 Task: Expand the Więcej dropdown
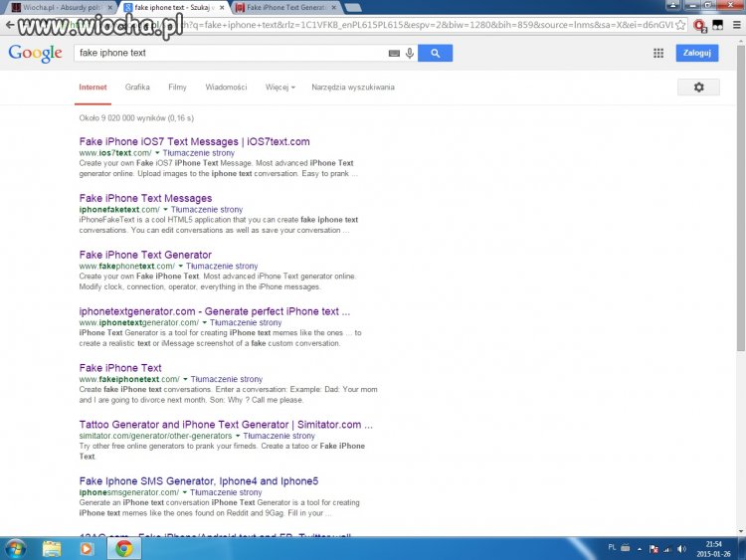pos(280,88)
